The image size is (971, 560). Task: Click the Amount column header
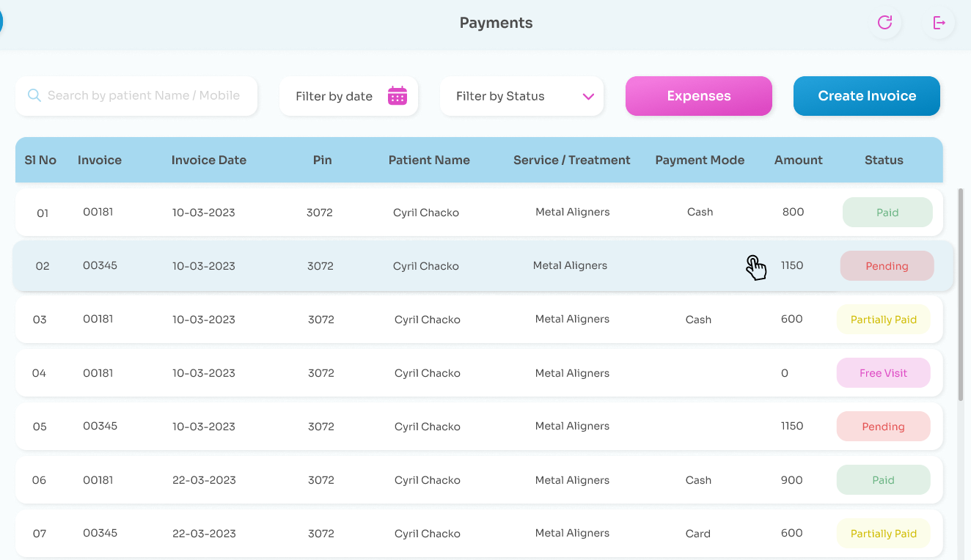pyautogui.click(x=798, y=160)
